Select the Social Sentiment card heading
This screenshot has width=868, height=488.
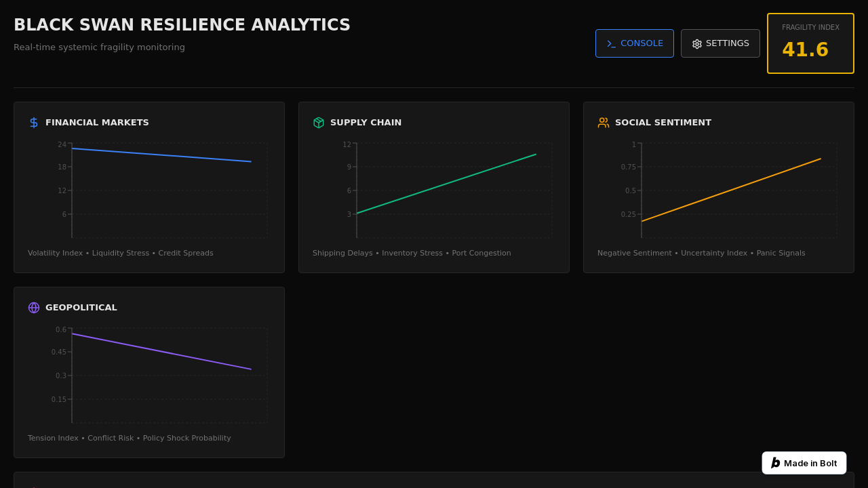click(x=663, y=123)
